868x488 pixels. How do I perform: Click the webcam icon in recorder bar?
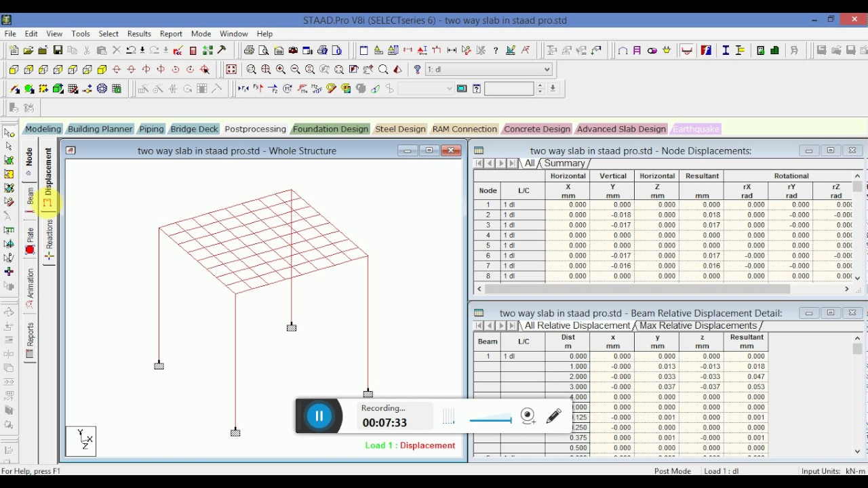528,416
